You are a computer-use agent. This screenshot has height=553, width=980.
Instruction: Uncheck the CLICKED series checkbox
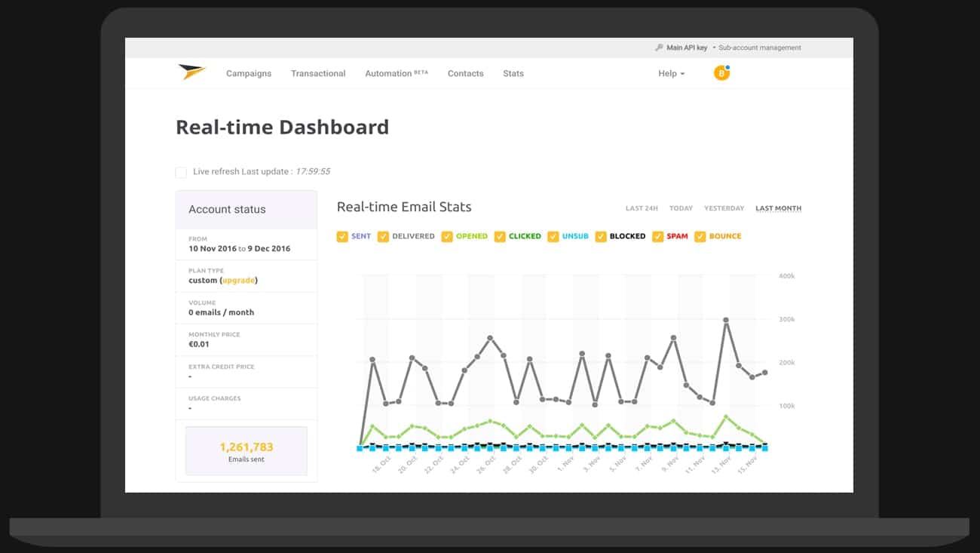pyautogui.click(x=500, y=236)
